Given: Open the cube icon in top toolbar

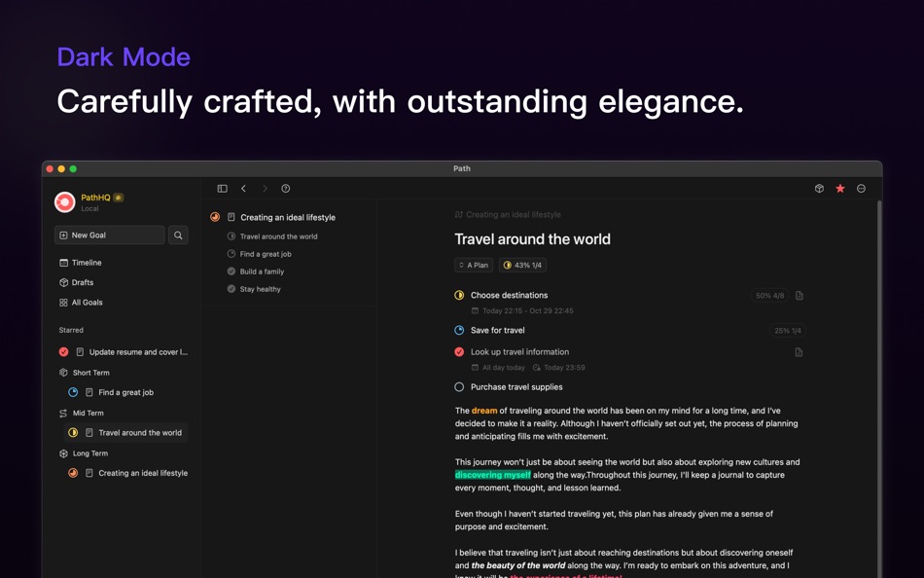Looking at the screenshot, I should click(819, 189).
